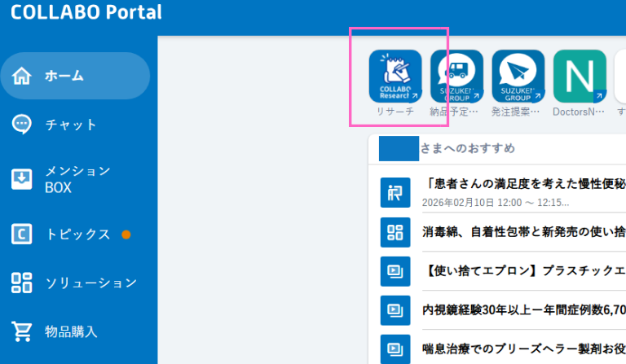Click the home icon in sidebar
The image size is (626, 364).
tap(22, 76)
